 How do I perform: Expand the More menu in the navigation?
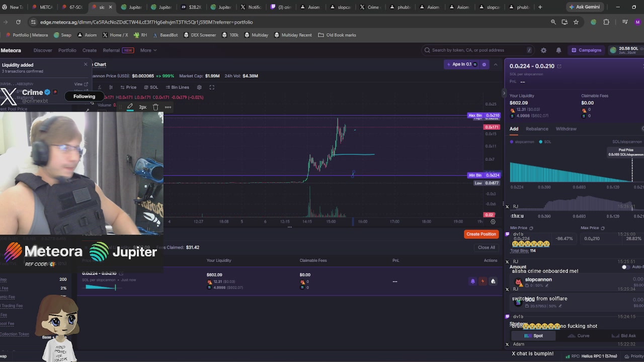pos(148,50)
